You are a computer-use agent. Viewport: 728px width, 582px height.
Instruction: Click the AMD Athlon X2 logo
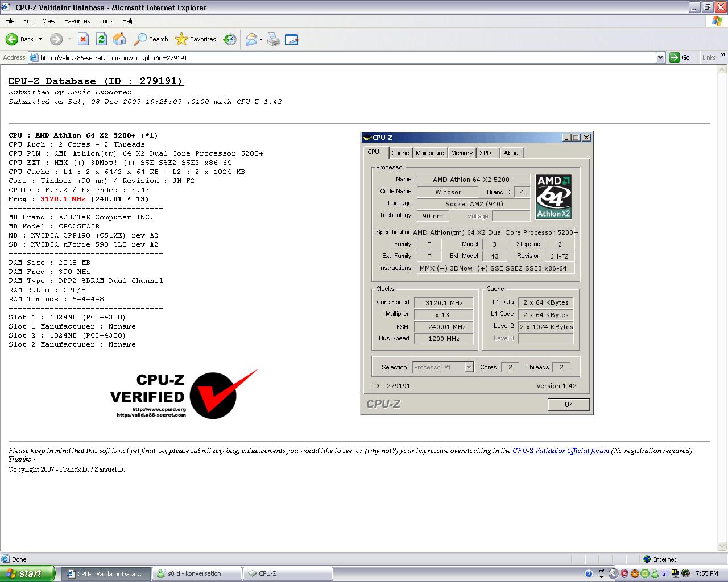point(553,197)
